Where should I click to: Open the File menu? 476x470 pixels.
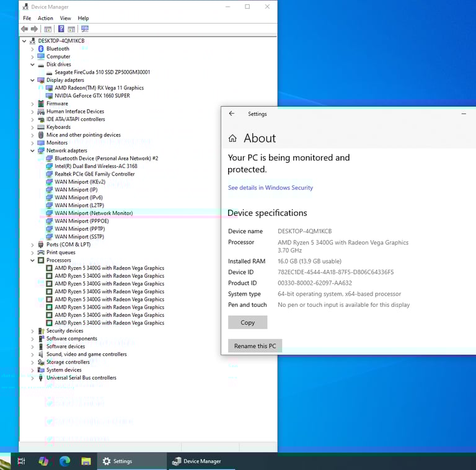tap(27, 18)
